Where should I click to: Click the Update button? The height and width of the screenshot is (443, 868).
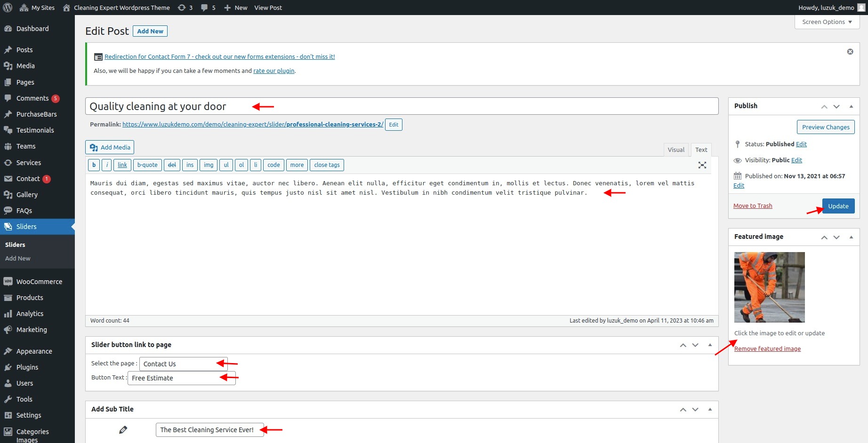pos(838,206)
